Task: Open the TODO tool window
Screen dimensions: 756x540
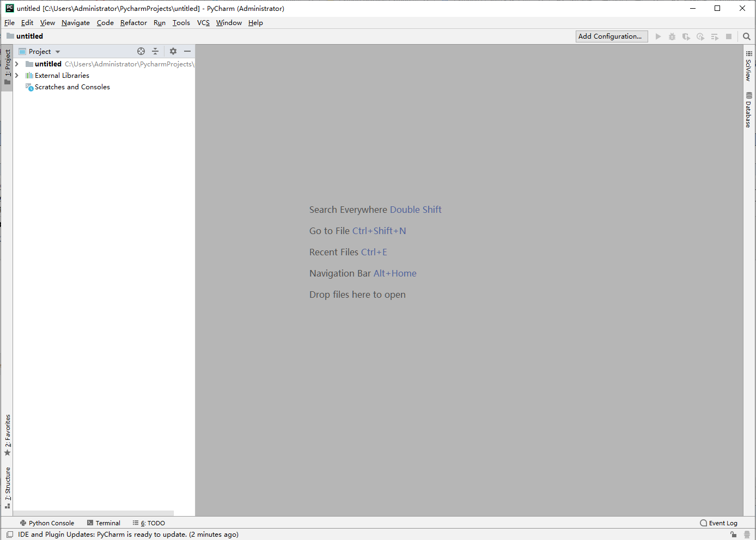Action: [148, 523]
